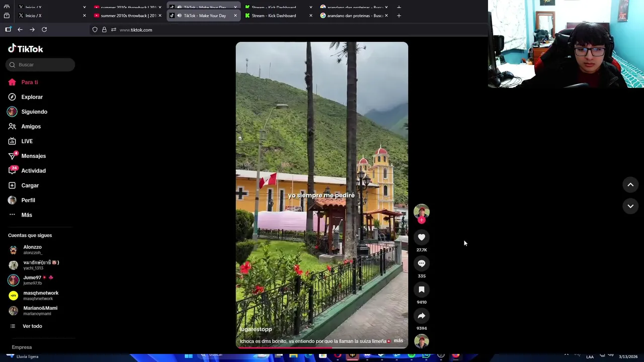Image resolution: width=644 pixels, height=362 pixels.
Task: Open the Amigos section
Action: pyautogui.click(x=25, y=126)
